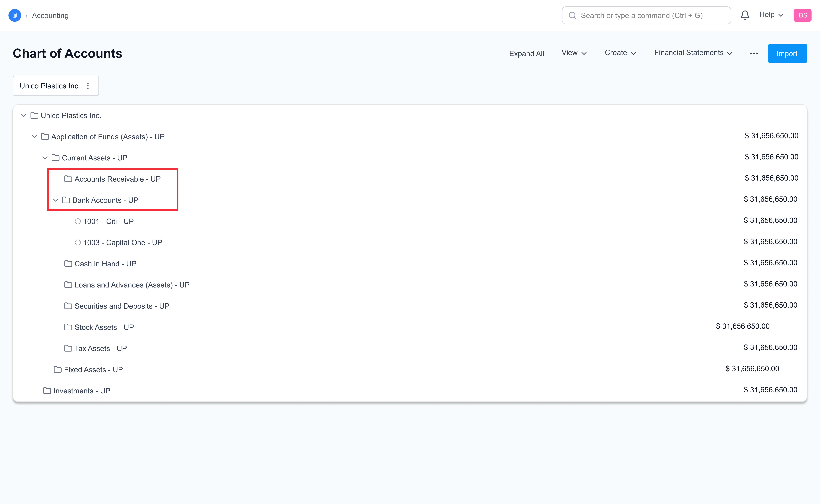Click the Import button
The height and width of the screenshot is (504, 820).
787,53
